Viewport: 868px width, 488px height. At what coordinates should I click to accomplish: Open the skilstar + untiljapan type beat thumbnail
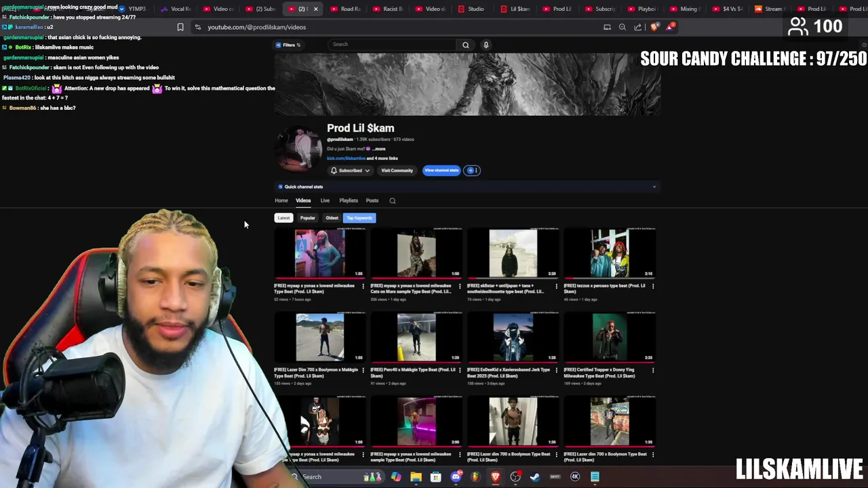pos(513,253)
